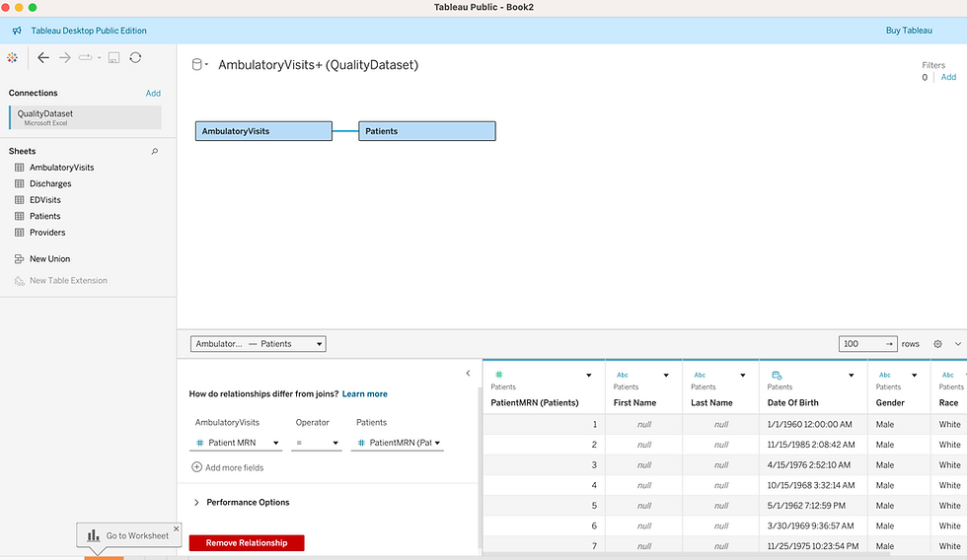967x560 pixels.
Task: Click the save icon in toolbar
Action: tap(114, 58)
